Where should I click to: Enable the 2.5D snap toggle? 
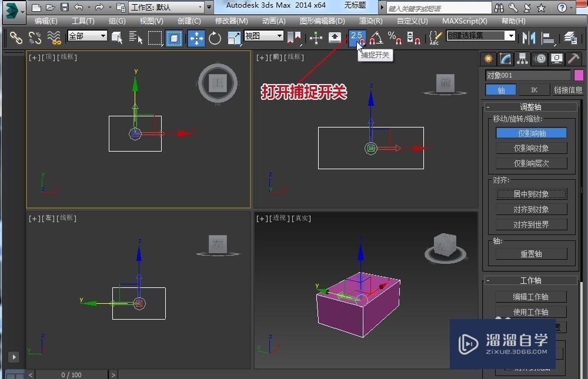[356, 36]
